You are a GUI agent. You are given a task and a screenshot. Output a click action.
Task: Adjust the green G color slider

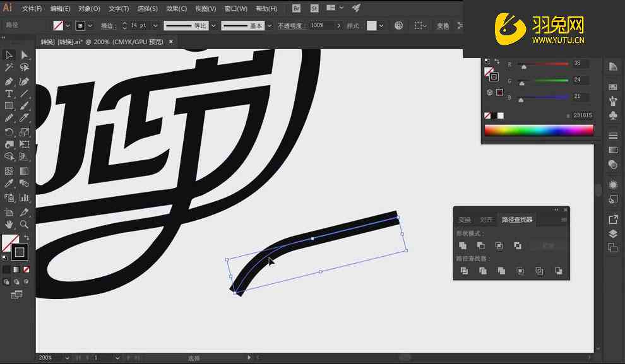pos(521,83)
